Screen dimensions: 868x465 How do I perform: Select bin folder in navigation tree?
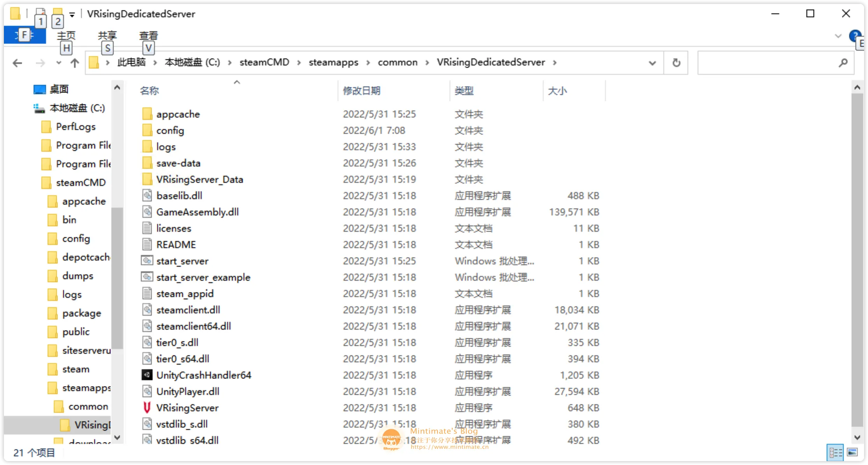point(69,220)
